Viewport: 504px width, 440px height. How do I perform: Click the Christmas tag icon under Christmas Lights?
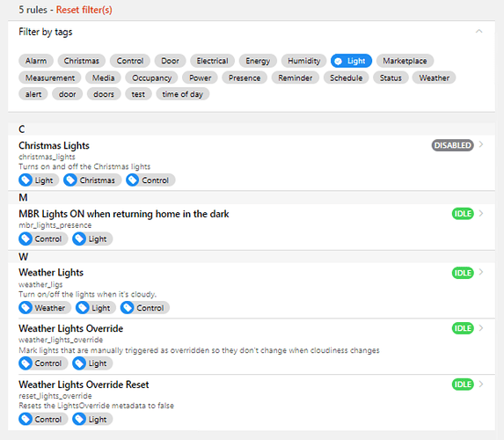pyautogui.click(x=70, y=180)
